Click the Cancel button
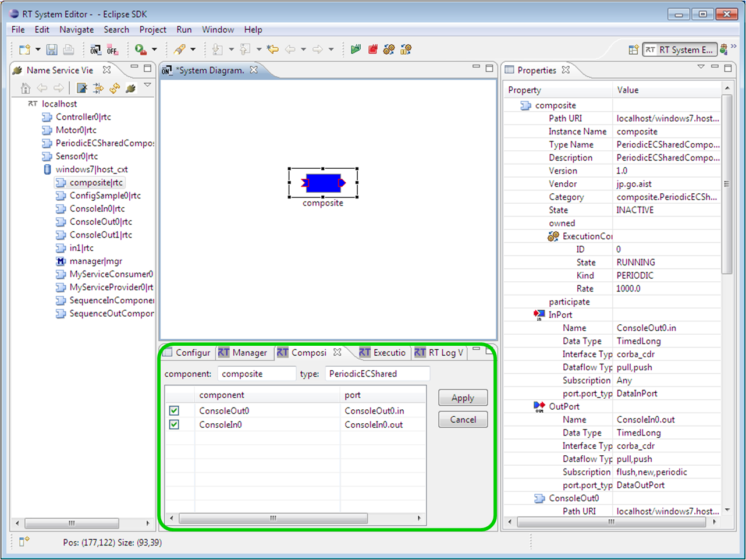The image size is (746, 560). tap(463, 419)
